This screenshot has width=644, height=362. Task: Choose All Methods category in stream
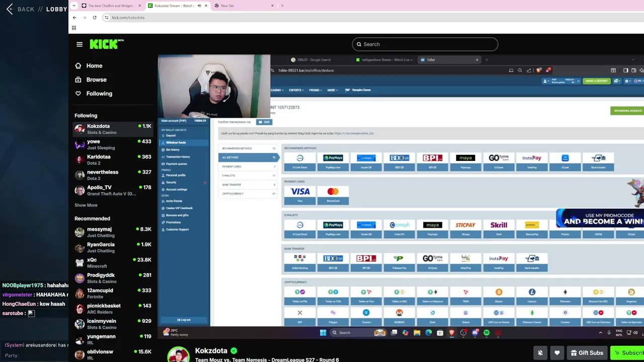(x=248, y=157)
